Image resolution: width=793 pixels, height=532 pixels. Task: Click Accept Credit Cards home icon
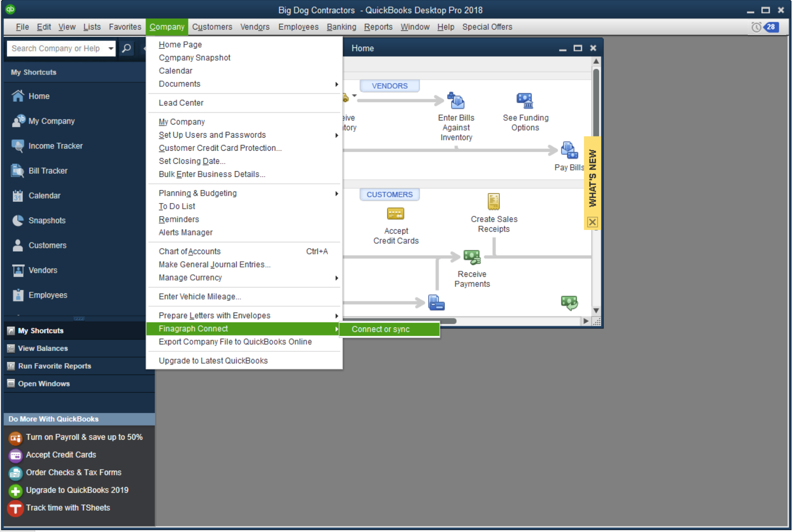click(x=396, y=214)
